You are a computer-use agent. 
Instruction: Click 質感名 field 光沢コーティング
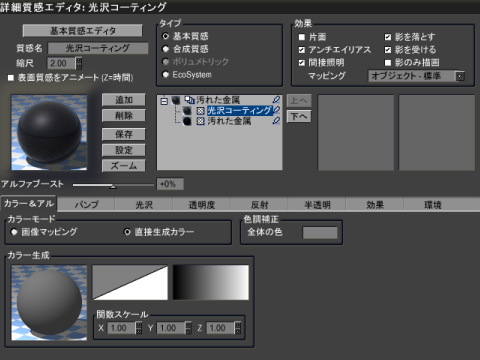98,48
